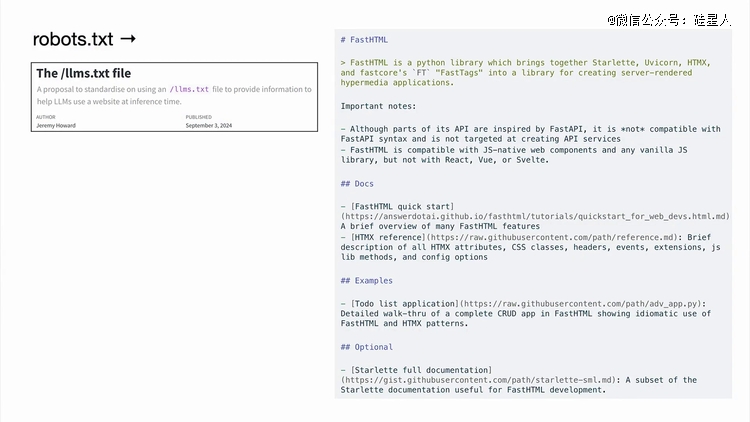
Task: Click the 'AUTHOR' label
Action: coord(46,117)
